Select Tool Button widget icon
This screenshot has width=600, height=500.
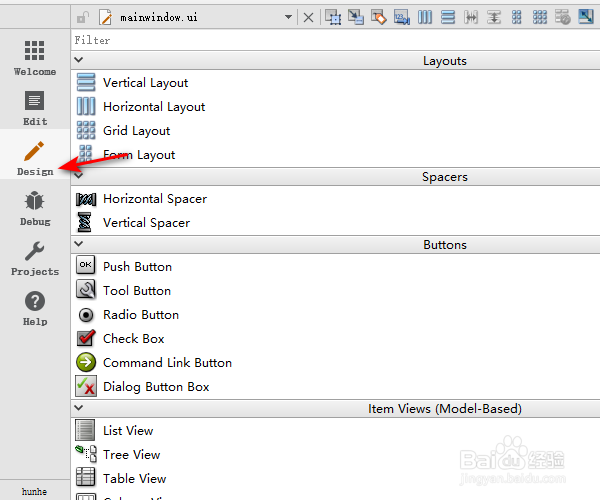(x=86, y=289)
